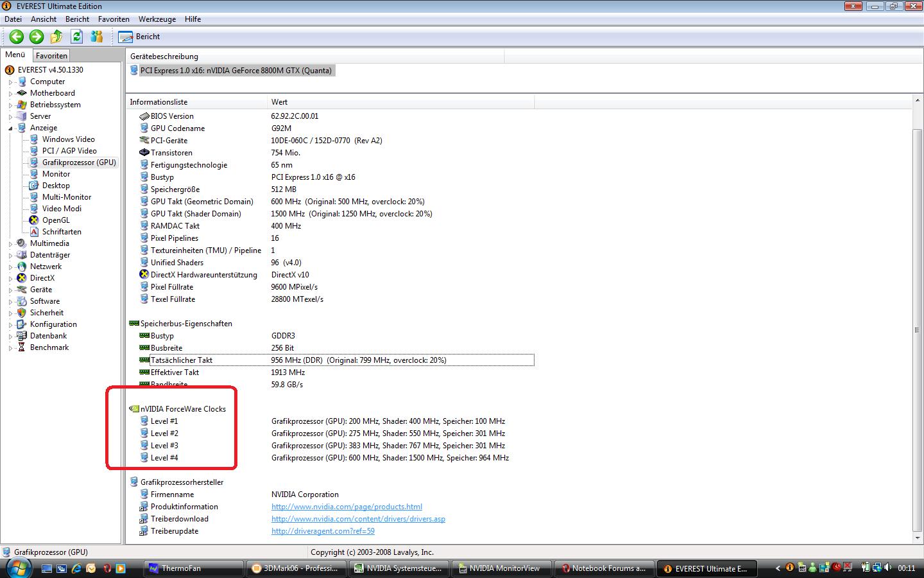This screenshot has width=924, height=578.
Task: Expand the Benchmark tree node
Action: tap(10, 348)
